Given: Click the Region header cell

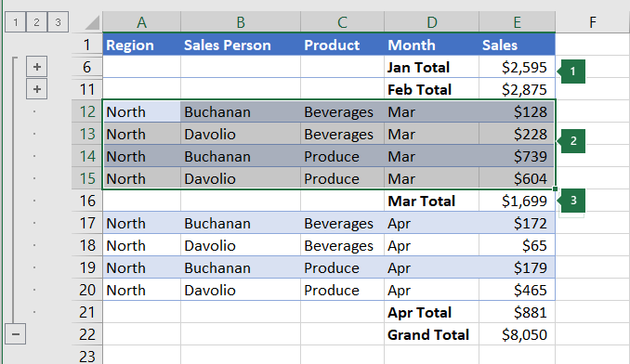Looking at the screenshot, I should tap(141, 45).
